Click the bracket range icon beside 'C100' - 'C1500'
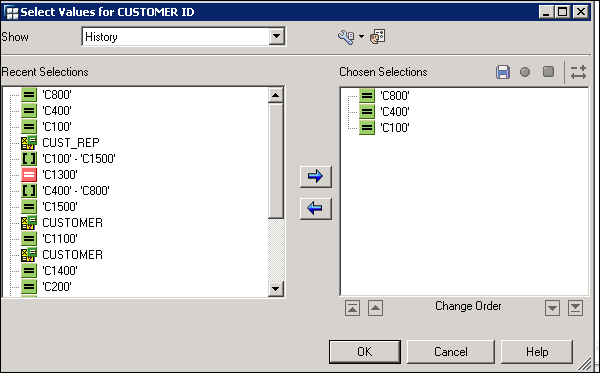600x373 pixels. tap(29, 159)
